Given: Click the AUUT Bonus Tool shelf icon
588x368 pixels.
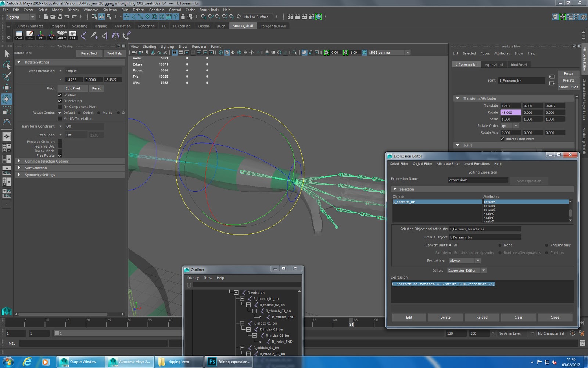Looking at the screenshot, I should point(62,35).
